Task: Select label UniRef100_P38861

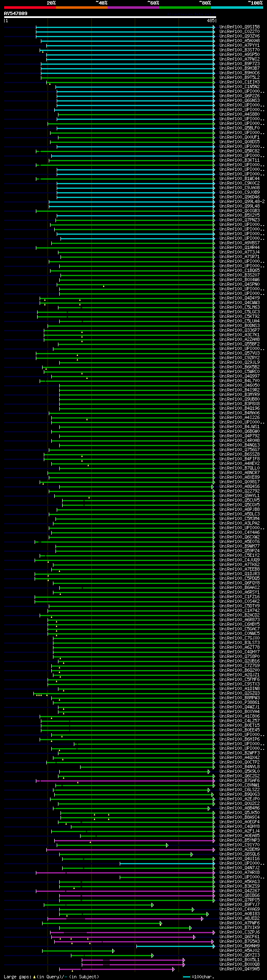Action: (239, 702)
